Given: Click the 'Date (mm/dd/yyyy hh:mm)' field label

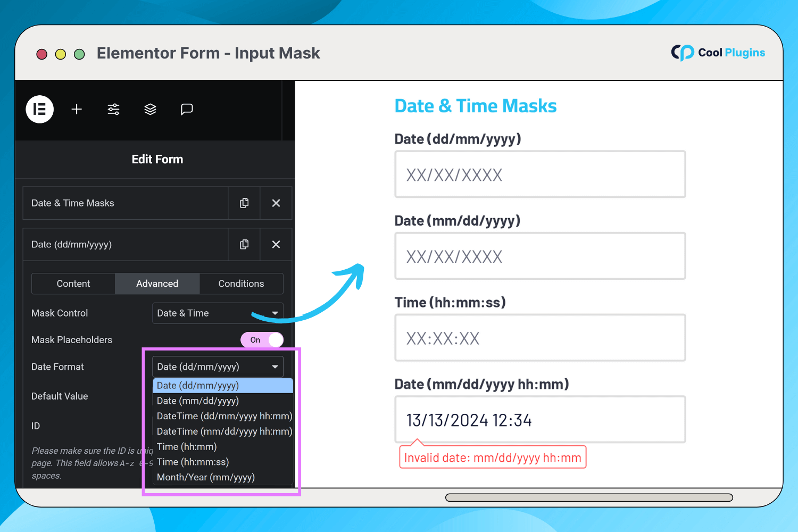Looking at the screenshot, I should point(482,385).
